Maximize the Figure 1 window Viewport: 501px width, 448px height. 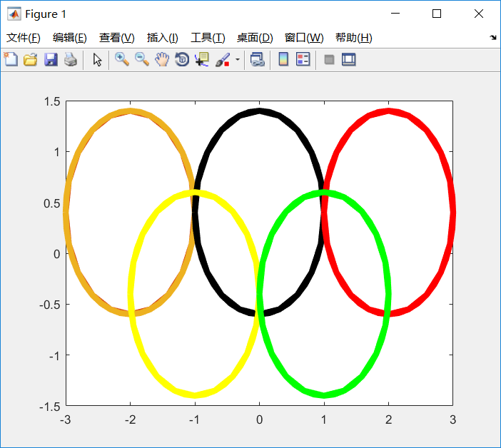pyautogui.click(x=437, y=14)
